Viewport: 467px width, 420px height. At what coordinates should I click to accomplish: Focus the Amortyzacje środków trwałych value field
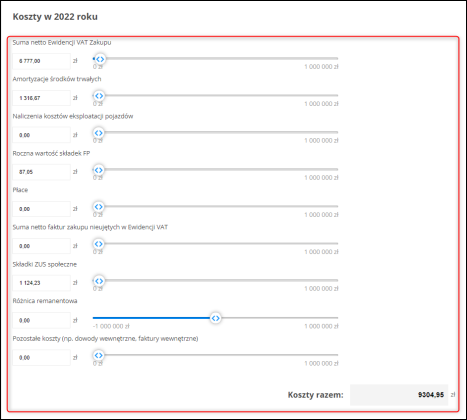(42, 98)
